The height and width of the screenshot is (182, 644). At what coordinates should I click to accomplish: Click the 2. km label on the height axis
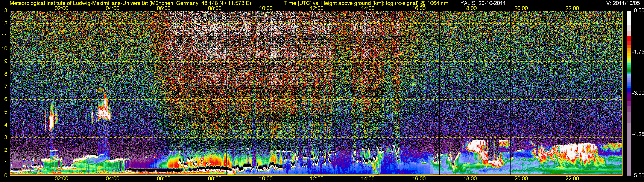tap(6, 150)
